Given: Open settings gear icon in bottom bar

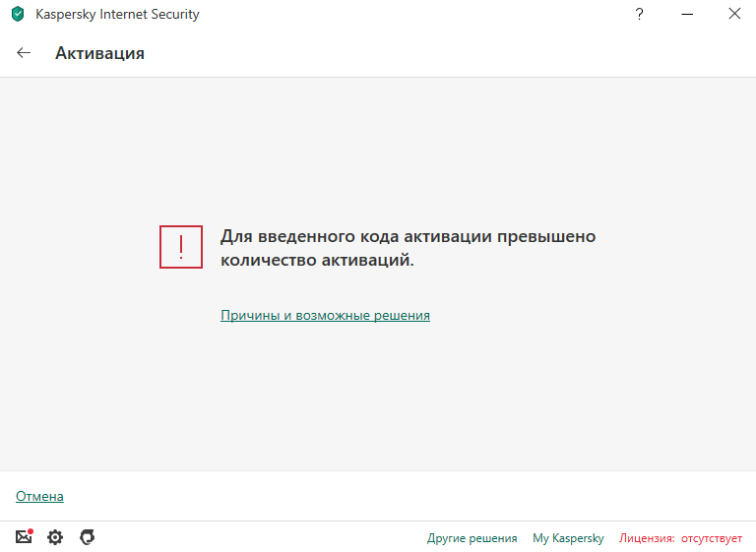Looking at the screenshot, I should 55,536.
